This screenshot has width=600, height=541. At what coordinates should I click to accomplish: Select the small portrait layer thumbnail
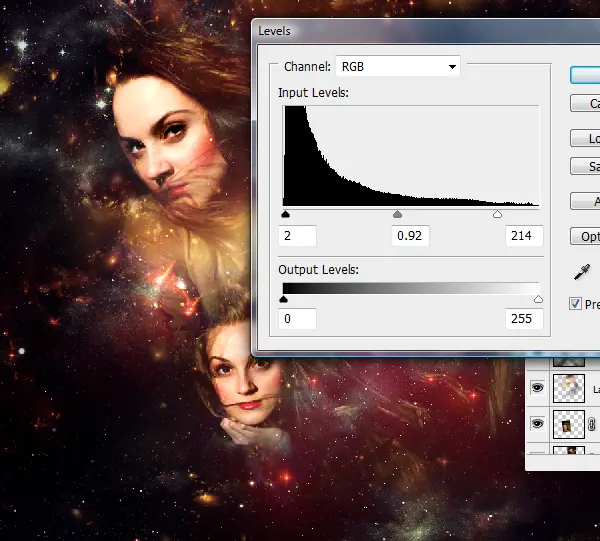[569, 424]
